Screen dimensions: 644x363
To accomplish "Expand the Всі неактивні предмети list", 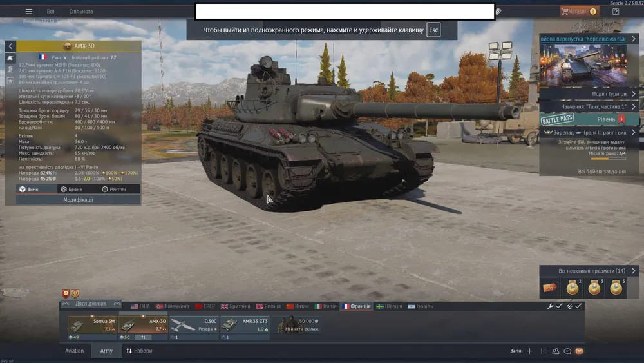I will (588, 271).
